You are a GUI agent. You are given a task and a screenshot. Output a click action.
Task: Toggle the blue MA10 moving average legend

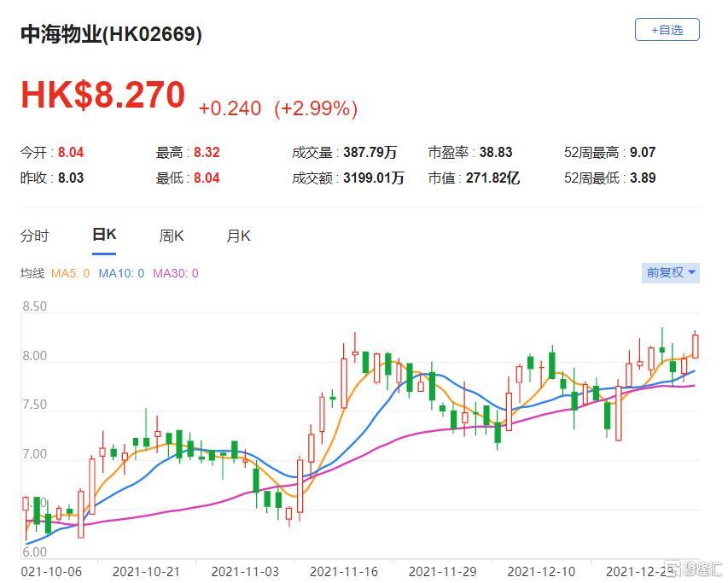point(121,273)
